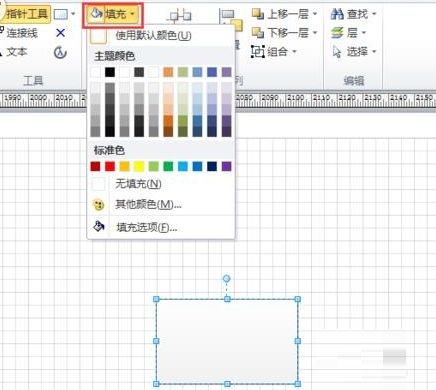Click the Fill Options bucket icon
Image resolution: width=436 pixels, height=390 pixels.
(x=99, y=226)
